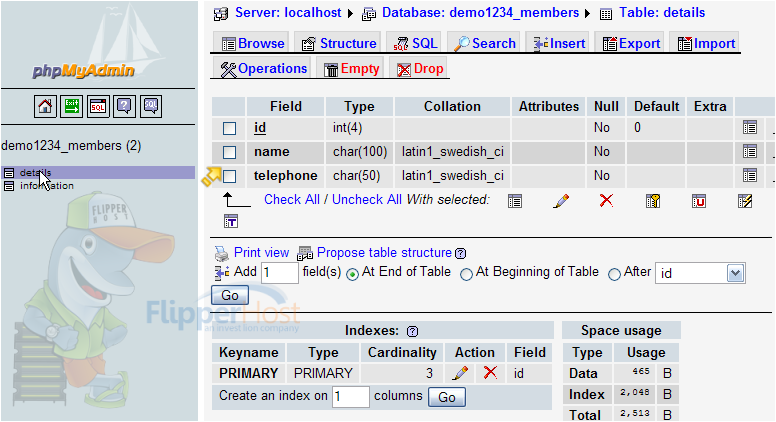Viewport: 776px width, 422px height.
Task: Click the Home icon in sidebar
Action: click(45, 106)
